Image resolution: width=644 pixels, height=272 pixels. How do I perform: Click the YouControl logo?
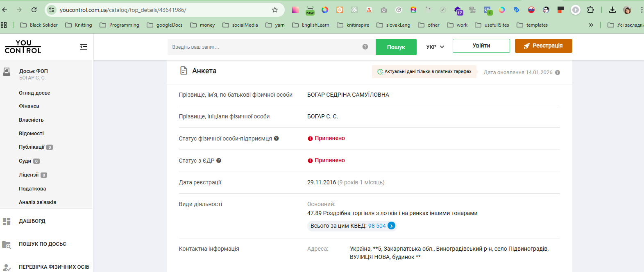click(23, 47)
